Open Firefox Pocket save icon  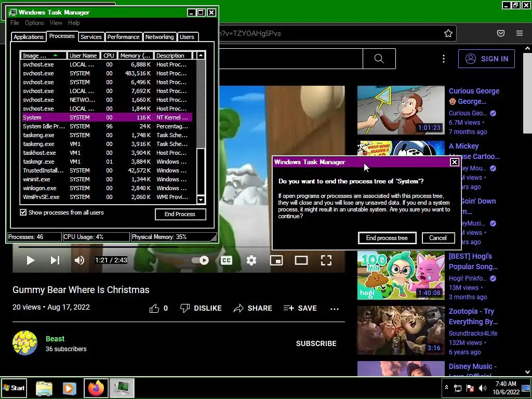[x=501, y=33]
